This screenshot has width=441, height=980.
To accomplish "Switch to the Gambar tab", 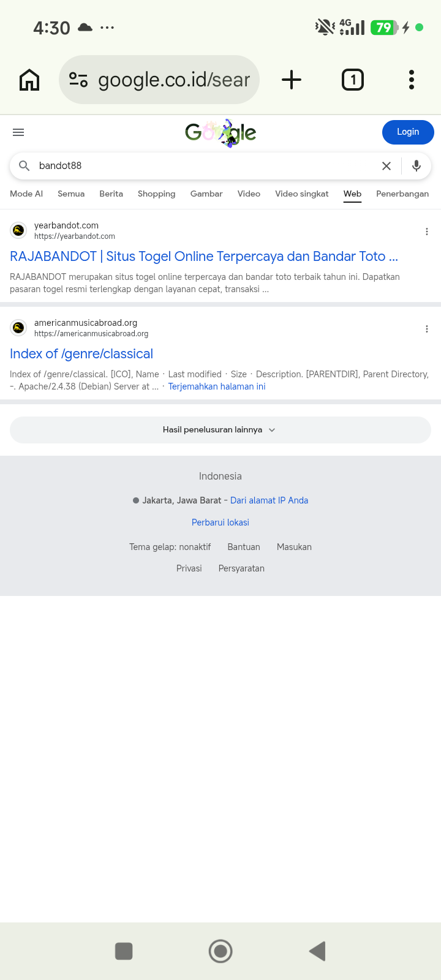I will [x=206, y=194].
